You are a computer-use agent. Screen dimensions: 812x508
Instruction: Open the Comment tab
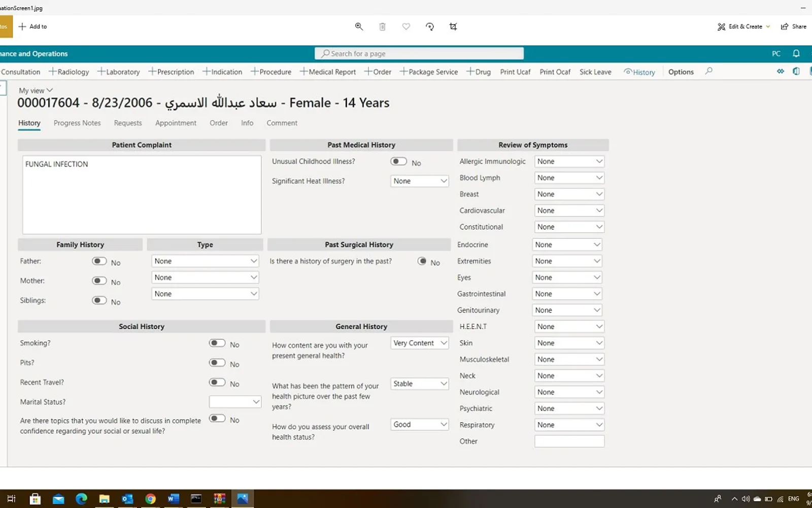point(282,123)
